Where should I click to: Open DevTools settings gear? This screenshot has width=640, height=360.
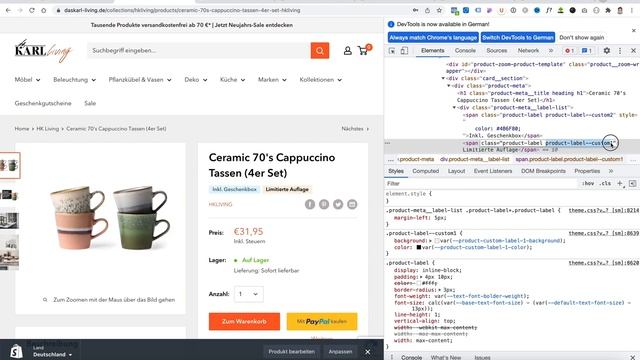[607, 51]
